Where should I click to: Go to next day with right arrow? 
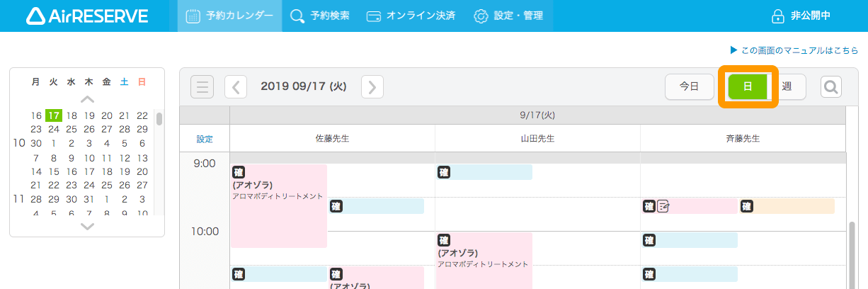click(372, 87)
